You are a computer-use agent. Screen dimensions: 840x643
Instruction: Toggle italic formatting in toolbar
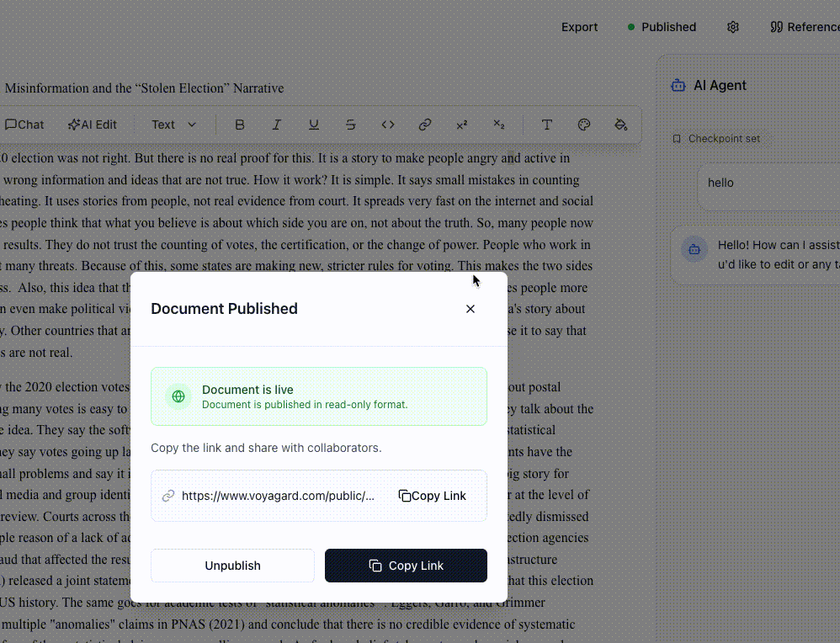pos(277,125)
